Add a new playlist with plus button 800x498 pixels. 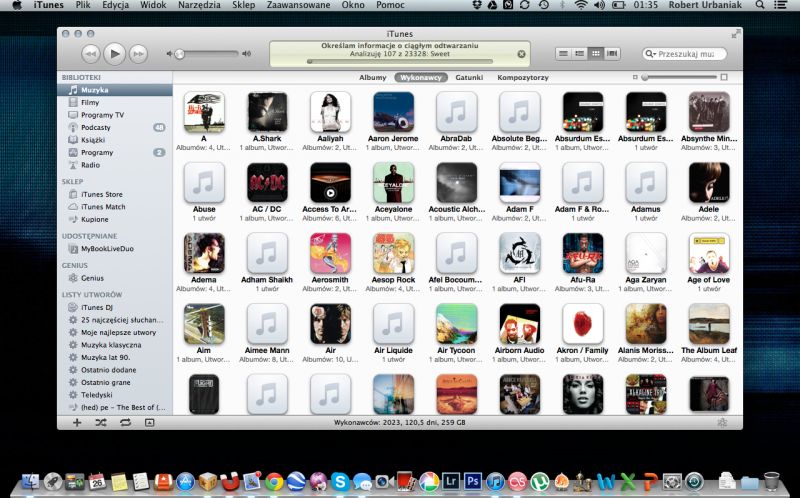(x=77, y=422)
